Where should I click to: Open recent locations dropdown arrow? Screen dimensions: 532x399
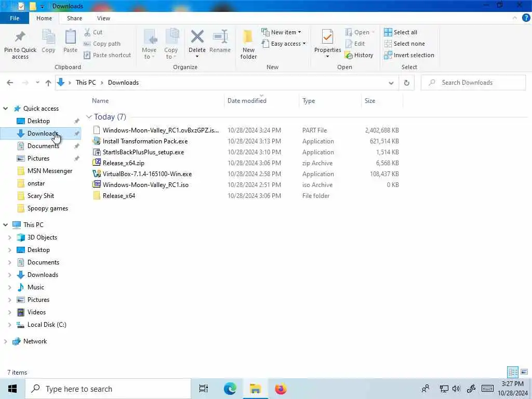37,83
